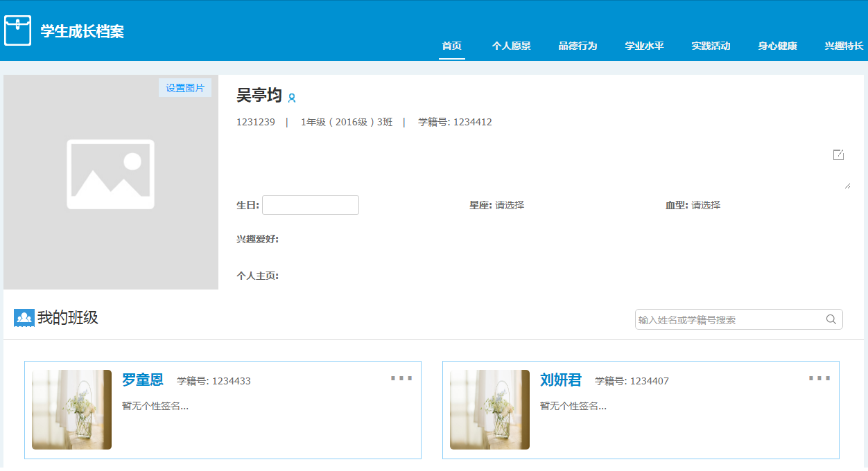Switch to the 品德行为 tab
This screenshot has width=868, height=471.
pos(578,46)
